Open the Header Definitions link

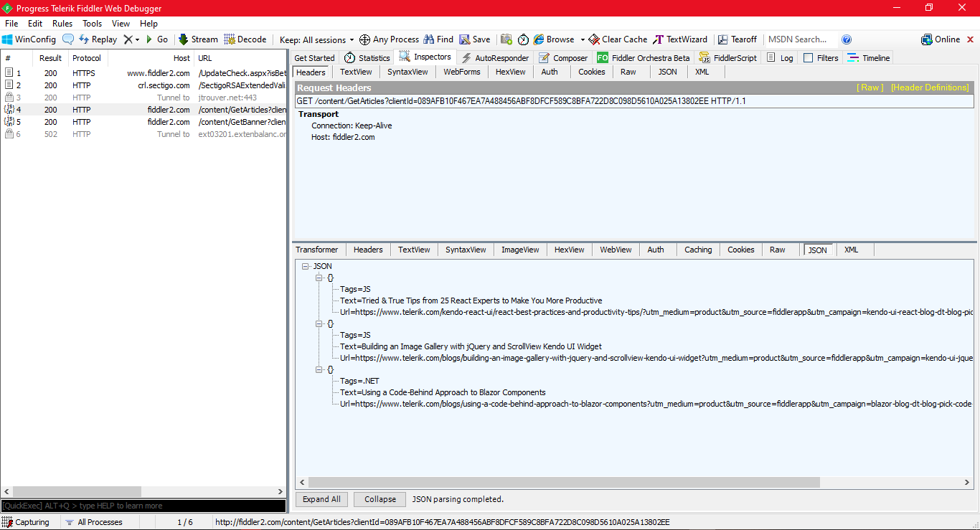(x=930, y=87)
